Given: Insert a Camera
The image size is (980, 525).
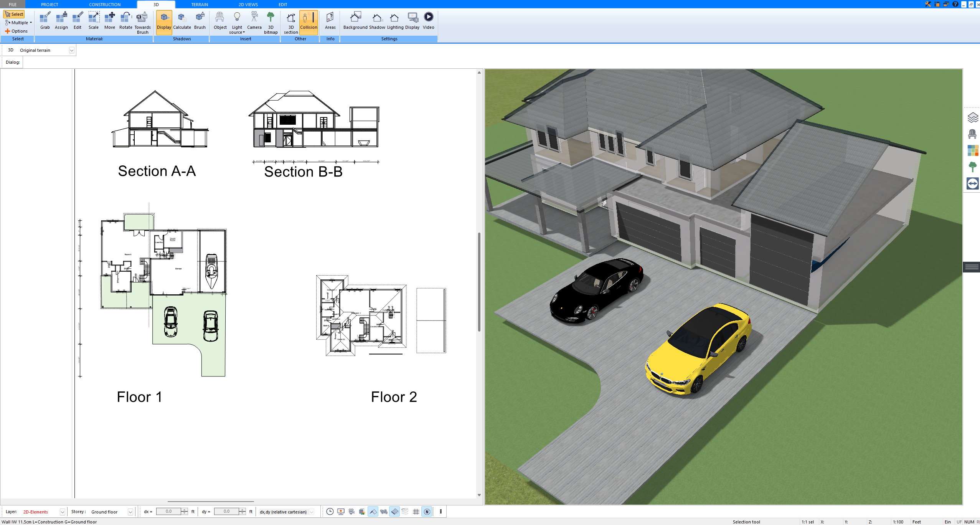Looking at the screenshot, I should point(254,21).
